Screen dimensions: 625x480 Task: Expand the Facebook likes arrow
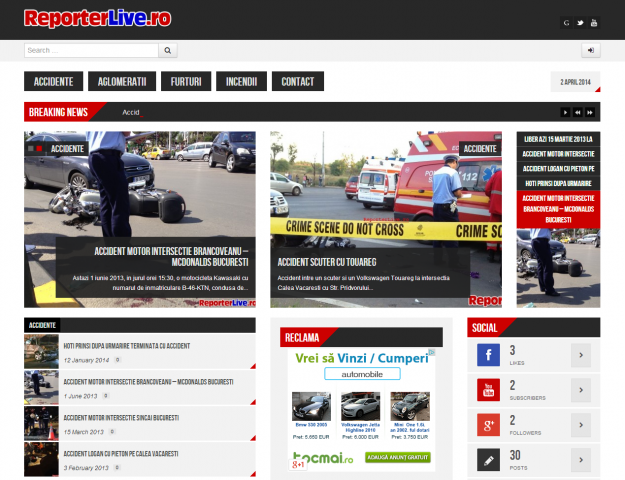(581, 356)
